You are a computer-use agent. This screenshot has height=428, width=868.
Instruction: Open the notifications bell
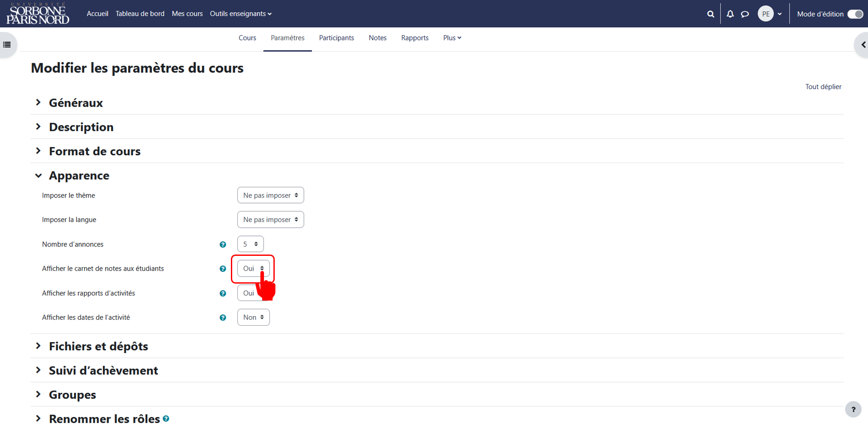730,14
